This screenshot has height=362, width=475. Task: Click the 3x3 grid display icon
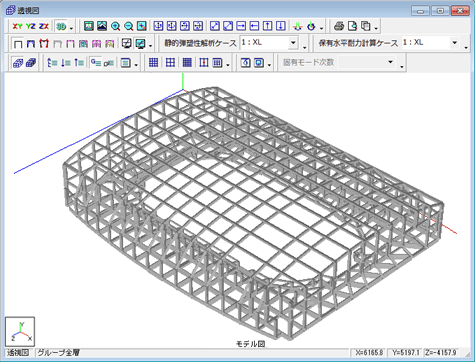point(153,62)
